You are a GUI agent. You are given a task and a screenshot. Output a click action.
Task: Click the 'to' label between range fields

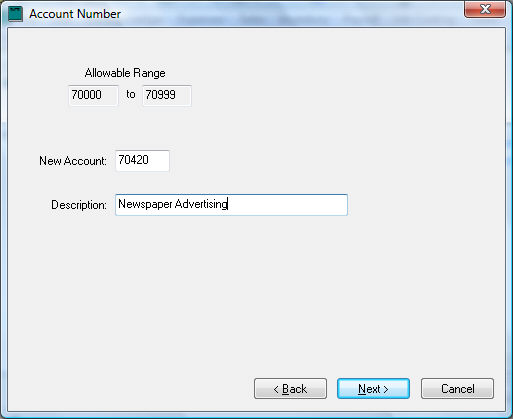click(x=131, y=94)
